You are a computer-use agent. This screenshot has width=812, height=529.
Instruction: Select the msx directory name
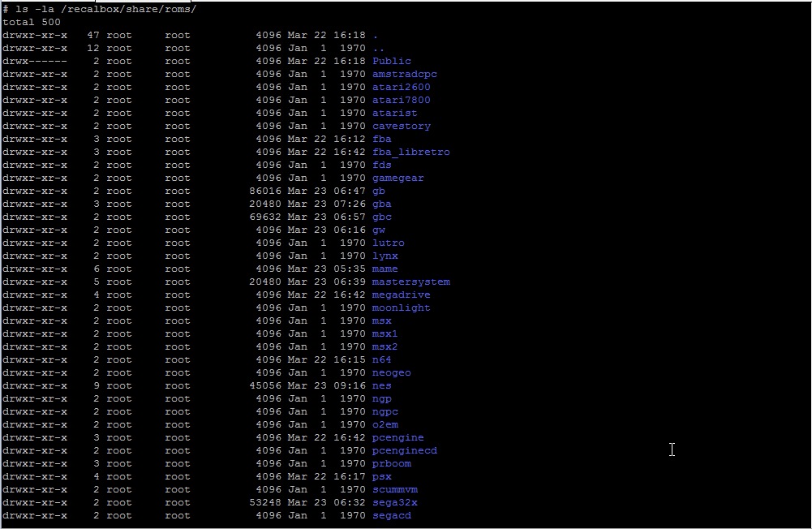(x=381, y=320)
